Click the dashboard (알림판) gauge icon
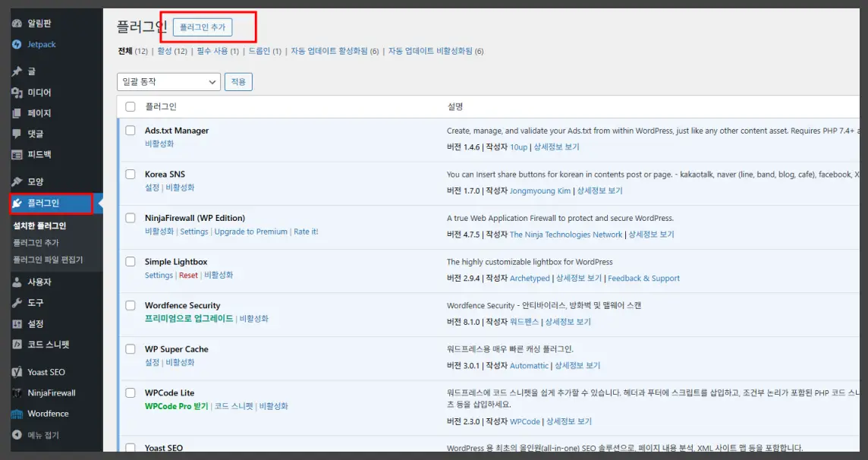The image size is (868, 460). pyautogui.click(x=17, y=24)
